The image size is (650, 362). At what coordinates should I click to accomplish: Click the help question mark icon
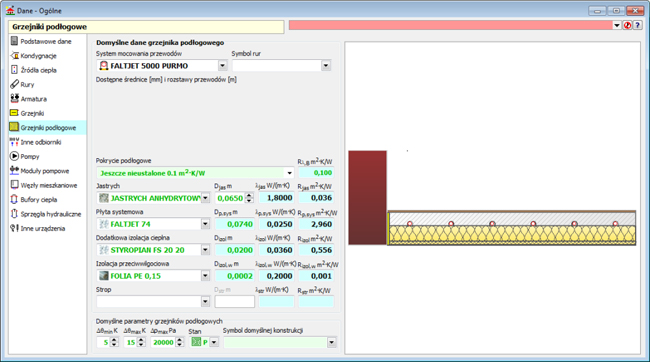click(x=638, y=25)
